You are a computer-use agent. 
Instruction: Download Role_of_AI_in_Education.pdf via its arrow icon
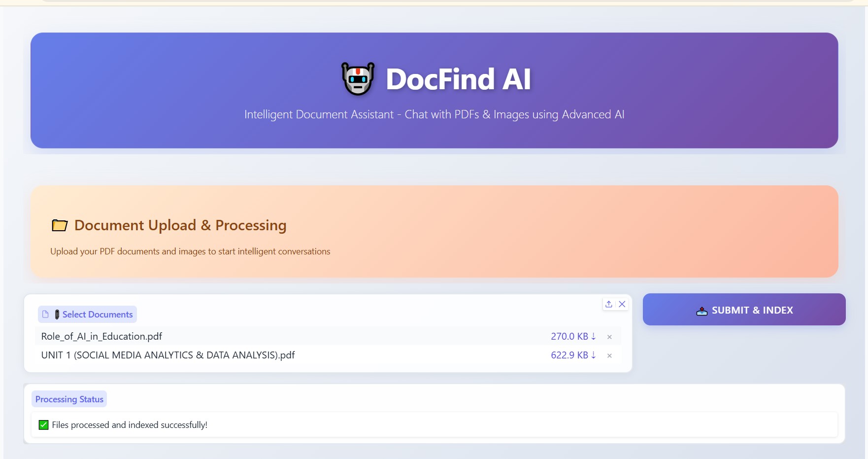[x=594, y=336]
